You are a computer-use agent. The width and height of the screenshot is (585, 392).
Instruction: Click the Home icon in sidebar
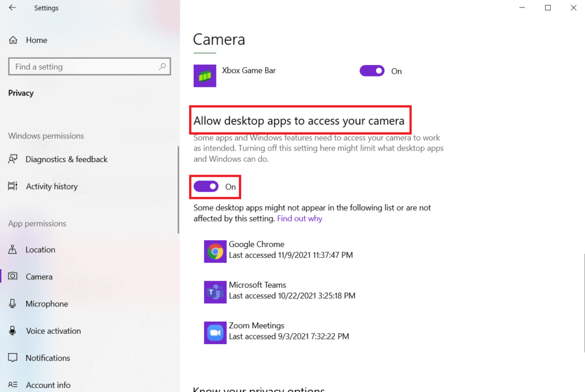[13, 40]
